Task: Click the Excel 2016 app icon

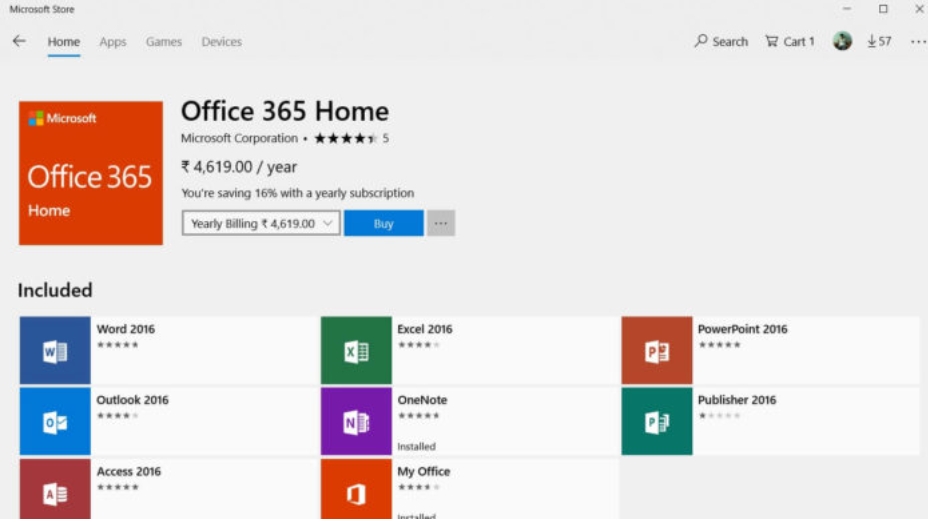Action: pyautogui.click(x=356, y=351)
